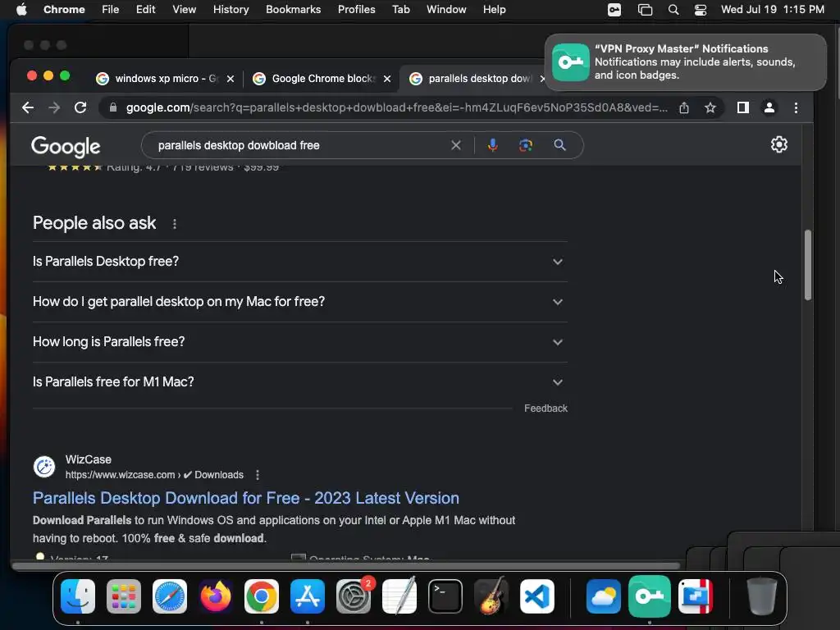Close the 'Google Chrome blocks' tab

point(387,79)
